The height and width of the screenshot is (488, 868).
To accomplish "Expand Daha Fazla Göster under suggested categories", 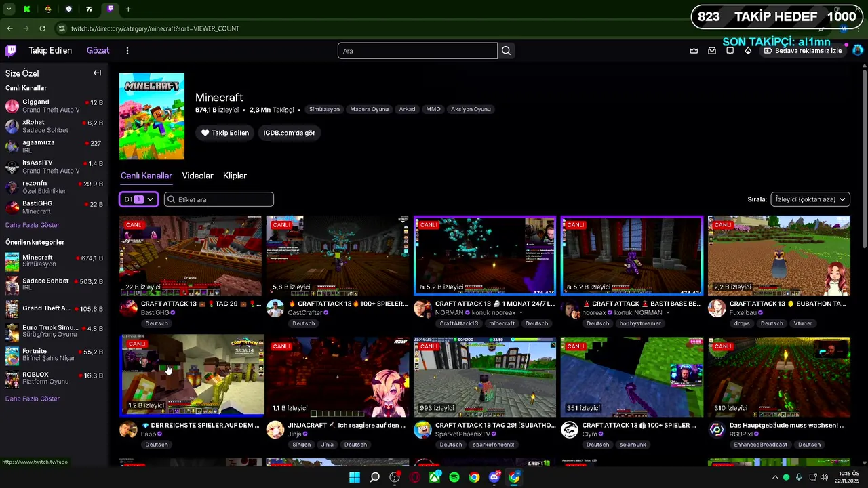I will click(x=33, y=399).
